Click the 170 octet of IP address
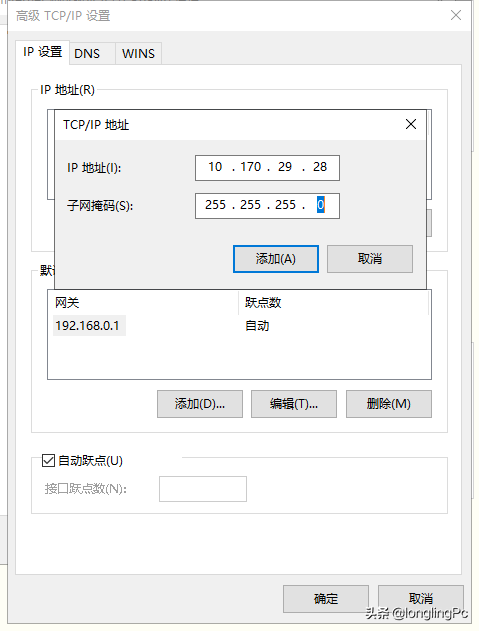The width and height of the screenshot is (479, 631). coord(250,167)
